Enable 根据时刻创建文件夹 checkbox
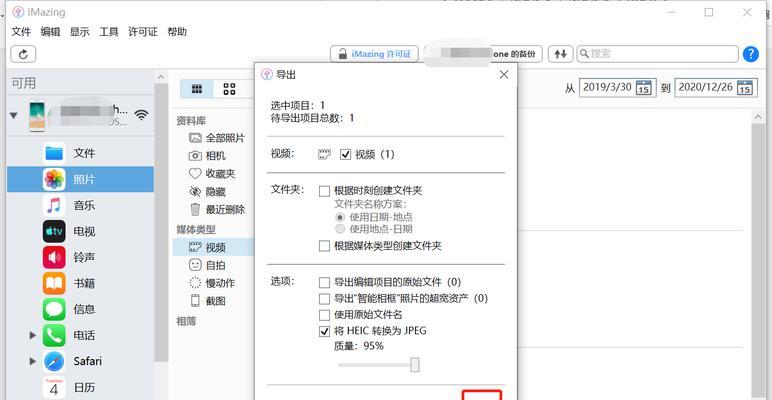 coord(324,191)
